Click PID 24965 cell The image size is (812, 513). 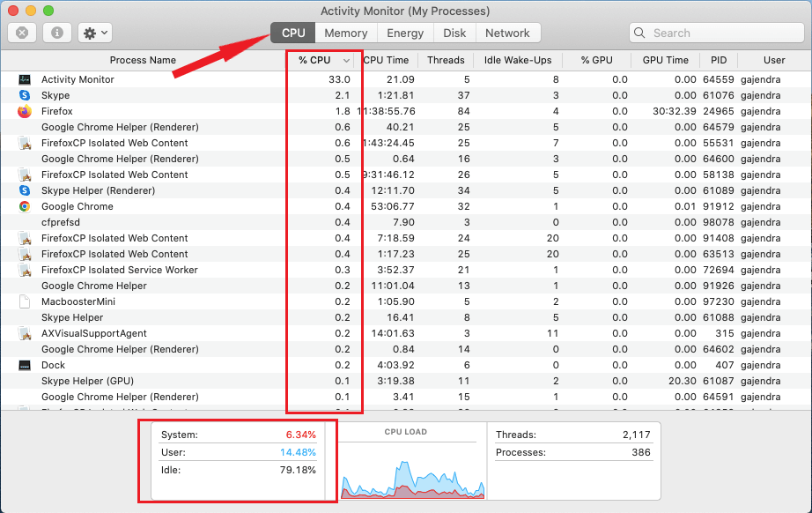[x=719, y=111]
